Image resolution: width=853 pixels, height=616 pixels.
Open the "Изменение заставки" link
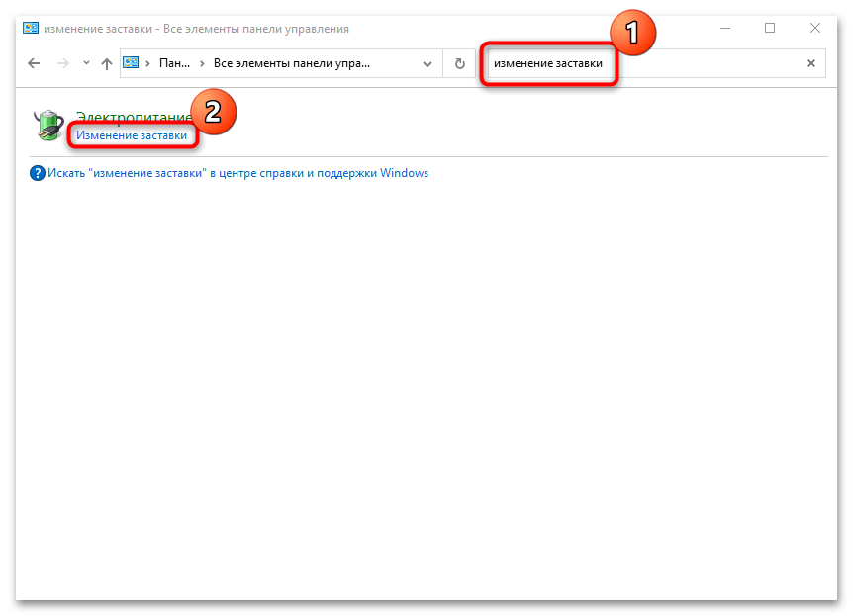(132, 136)
